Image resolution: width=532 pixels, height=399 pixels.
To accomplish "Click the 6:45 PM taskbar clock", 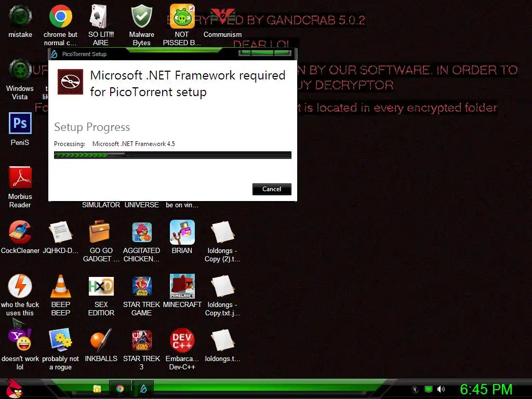I will click(x=486, y=389).
